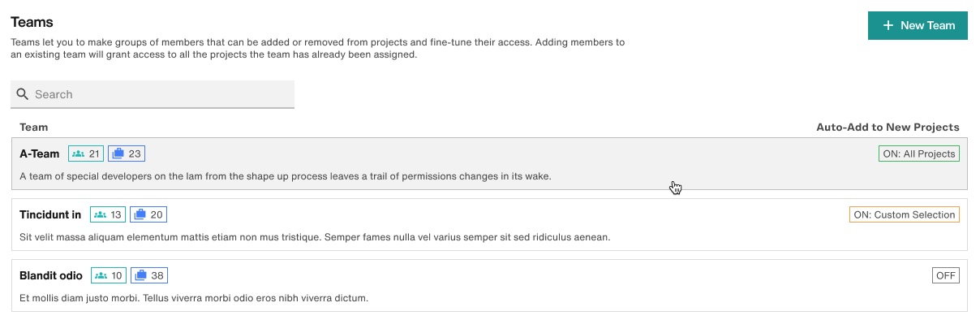Toggle the OFF auto-add badge

pos(946,275)
